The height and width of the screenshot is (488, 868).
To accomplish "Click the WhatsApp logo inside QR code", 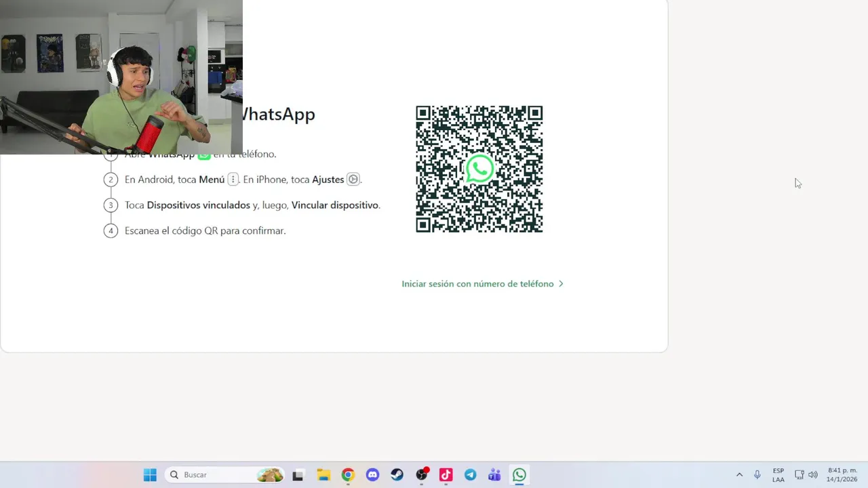I will (479, 169).
